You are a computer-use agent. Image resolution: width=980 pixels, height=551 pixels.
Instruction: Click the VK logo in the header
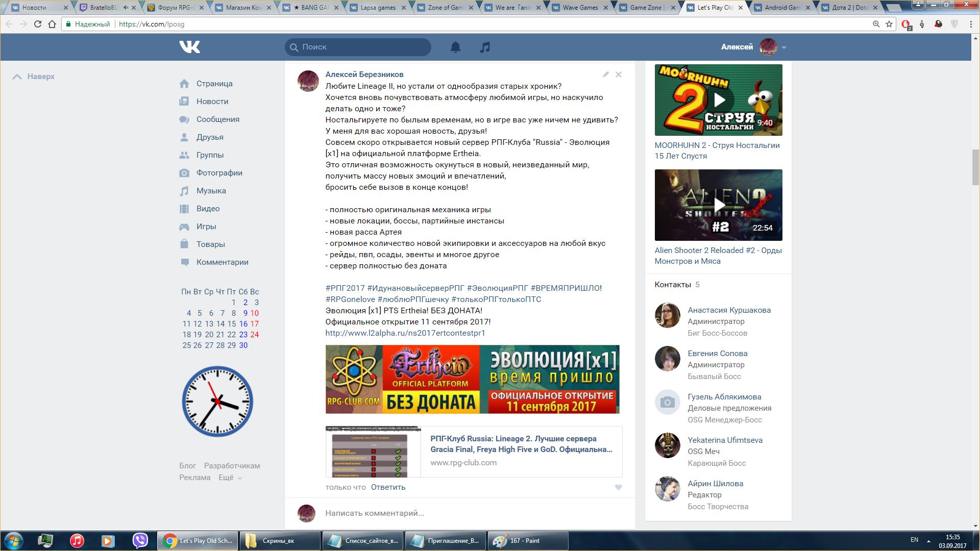coord(189,47)
